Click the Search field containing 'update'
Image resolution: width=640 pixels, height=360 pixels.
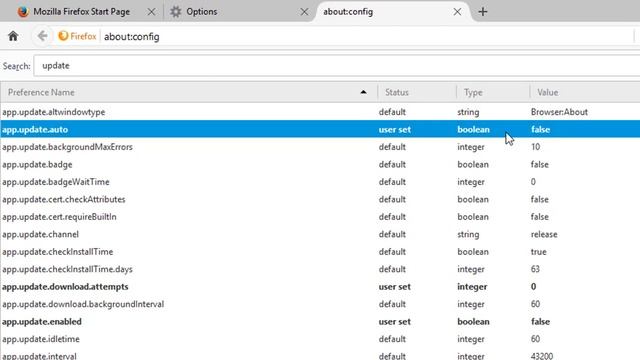337,66
